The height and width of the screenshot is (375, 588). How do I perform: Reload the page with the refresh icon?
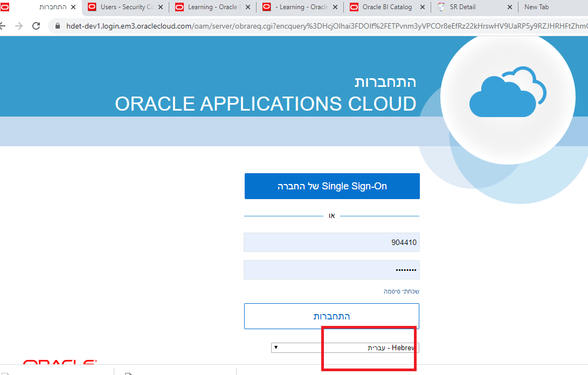coord(36,26)
